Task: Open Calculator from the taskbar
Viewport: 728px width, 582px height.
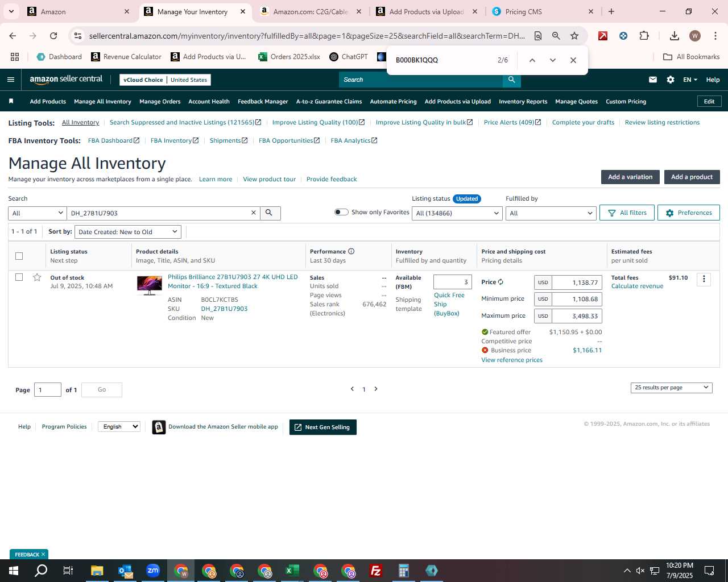Action: [x=404, y=571]
